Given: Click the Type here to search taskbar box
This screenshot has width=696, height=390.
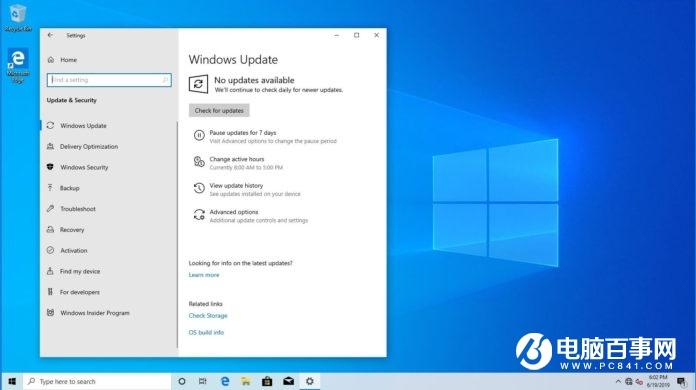Looking at the screenshot, I should click(97, 382).
